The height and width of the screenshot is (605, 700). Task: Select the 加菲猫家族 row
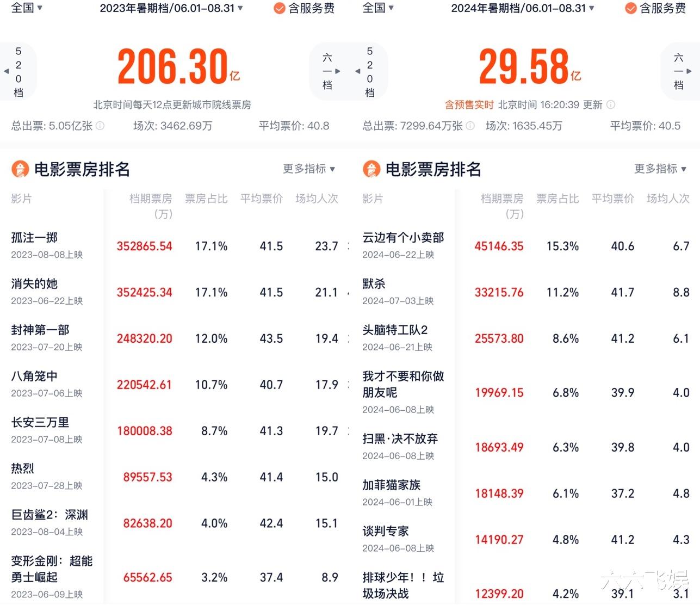pos(525,493)
